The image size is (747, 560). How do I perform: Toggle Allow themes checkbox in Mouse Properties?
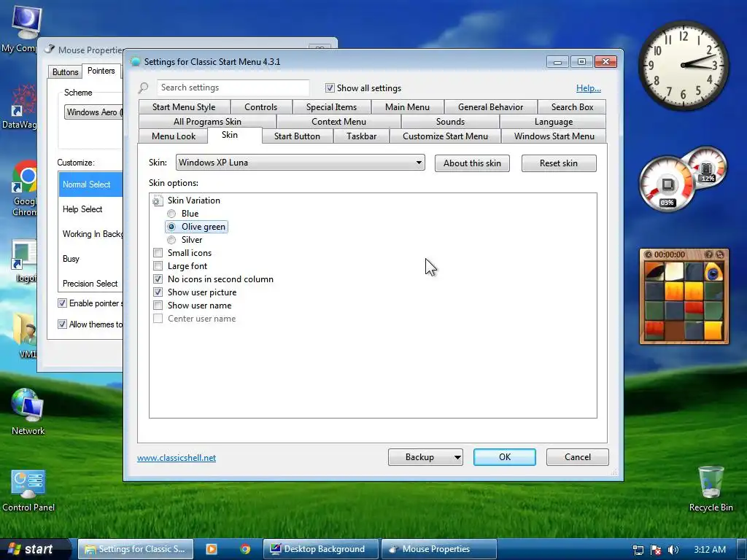(62, 324)
